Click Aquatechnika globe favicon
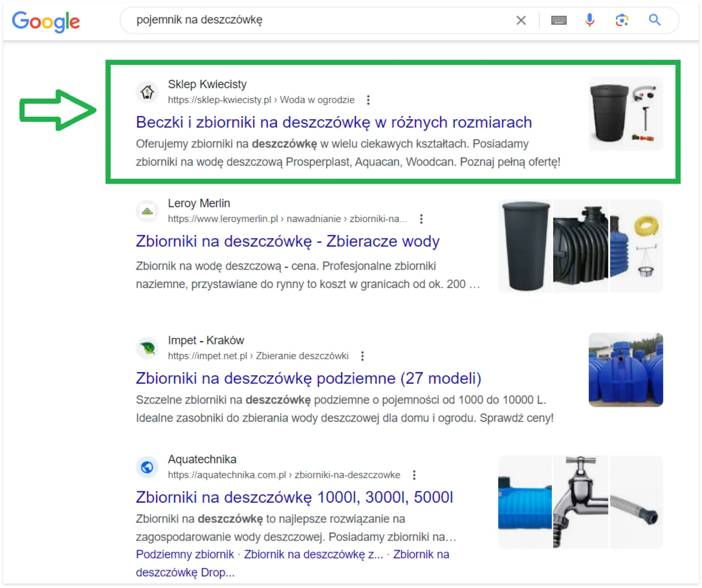Screen dimensions: 702x588 [x=147, y=467]
